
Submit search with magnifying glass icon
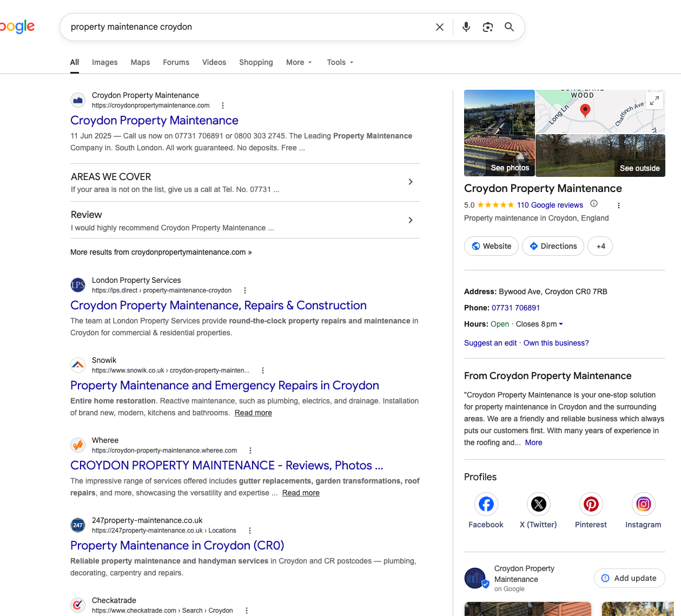click(509, 27)
